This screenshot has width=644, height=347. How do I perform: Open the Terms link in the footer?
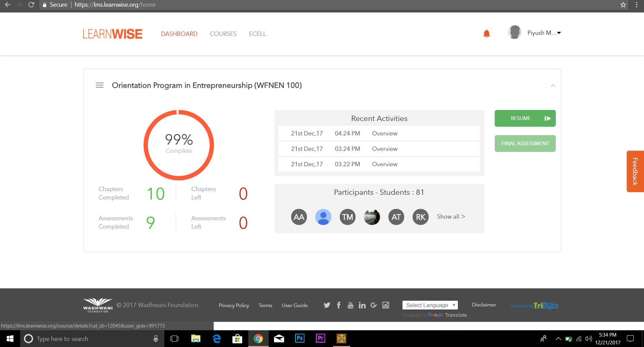[265, 305]
